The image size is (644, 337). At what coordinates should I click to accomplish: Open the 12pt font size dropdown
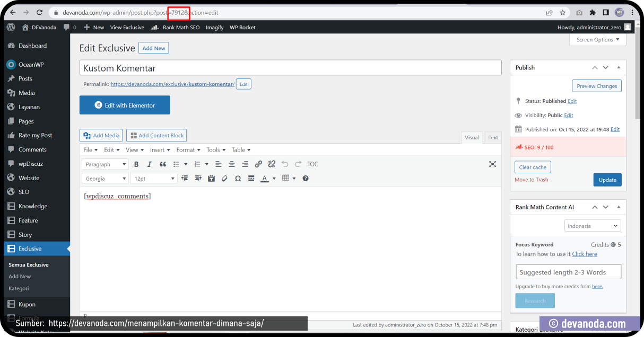pyautogui.click(x=154, y=179)
